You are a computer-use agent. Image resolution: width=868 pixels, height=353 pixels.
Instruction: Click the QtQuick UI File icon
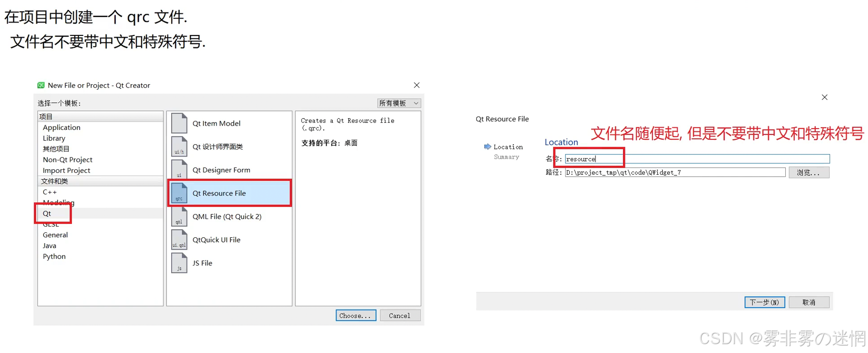click(179, 240)
